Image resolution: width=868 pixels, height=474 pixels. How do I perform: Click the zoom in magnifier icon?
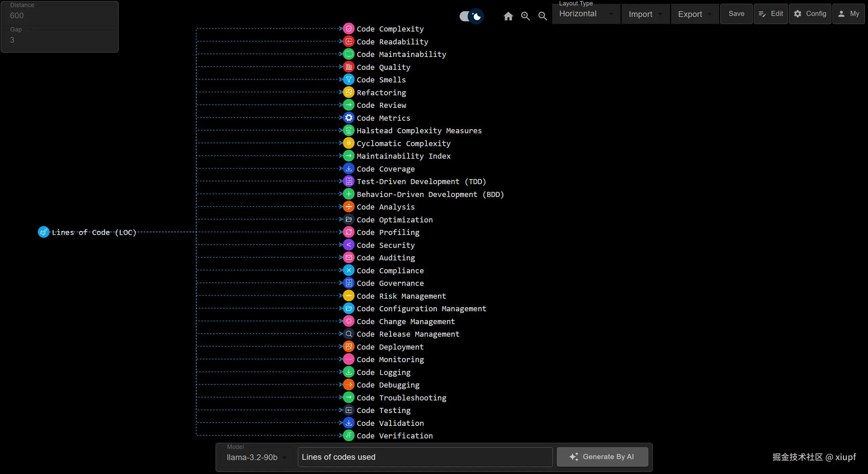(x=525, y=16)
